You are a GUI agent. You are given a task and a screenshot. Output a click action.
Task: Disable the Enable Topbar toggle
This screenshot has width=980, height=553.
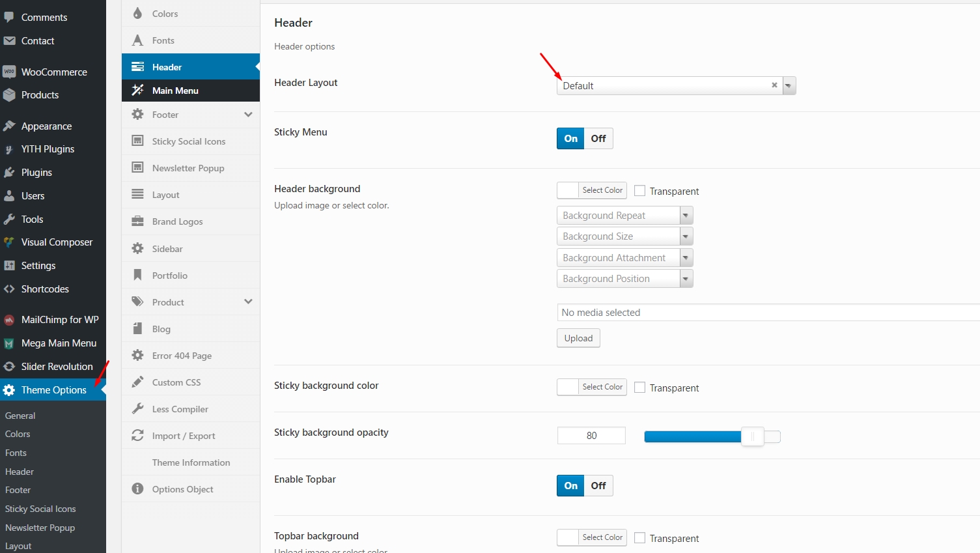click(598, 485)
